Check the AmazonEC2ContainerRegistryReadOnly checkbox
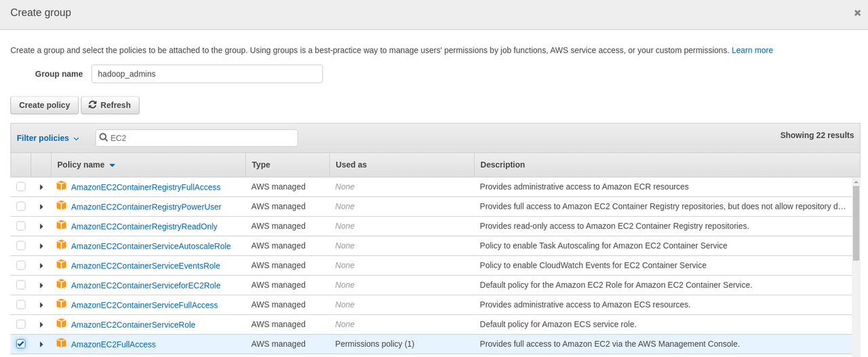The image size is (868, 357). coord(21,226)
